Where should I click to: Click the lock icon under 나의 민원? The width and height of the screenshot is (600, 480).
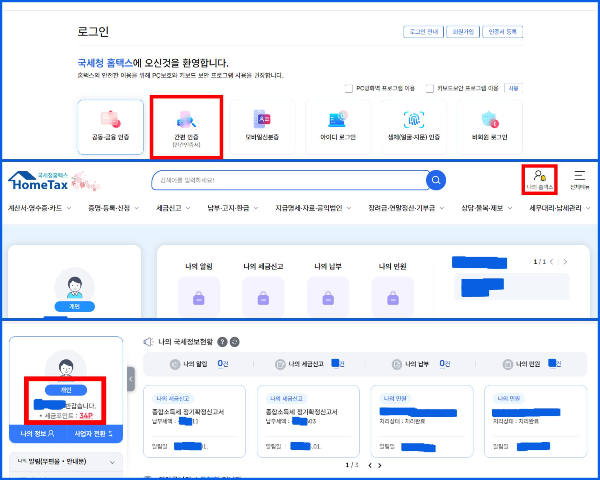[393, 297]
